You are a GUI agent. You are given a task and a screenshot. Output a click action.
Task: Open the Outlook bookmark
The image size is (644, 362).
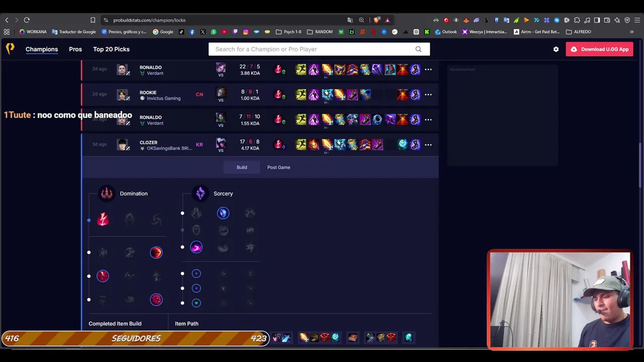coord(446,32)
